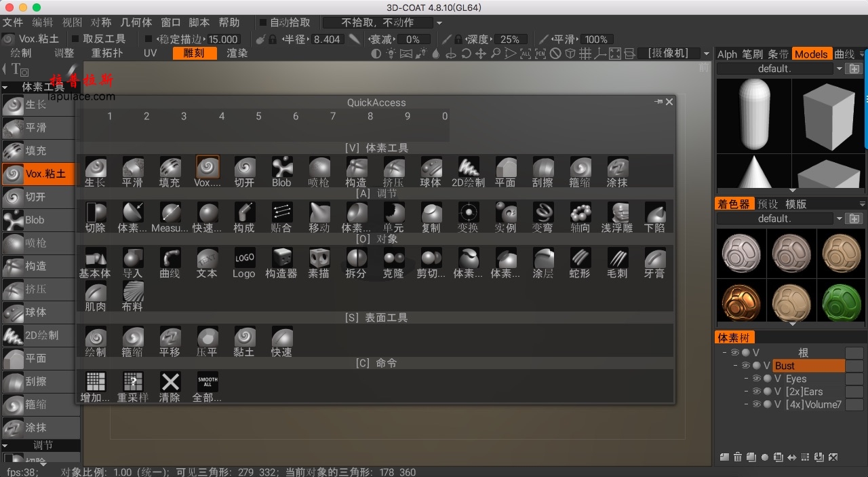The height and width of the screenshot is (477, 868).
Task: Choose the 变换 transform tool
Action: click(468, 217)
